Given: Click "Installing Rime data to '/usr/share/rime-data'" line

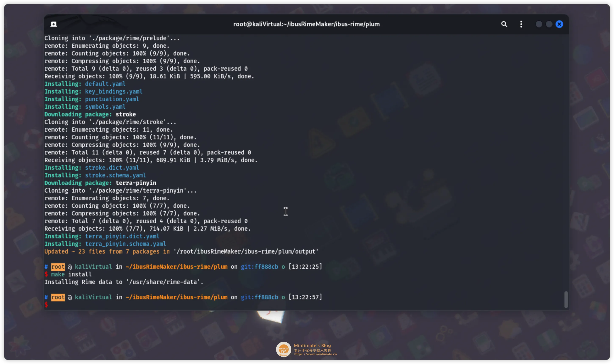Looking at the screenshot, I should [x=124, y=282].
